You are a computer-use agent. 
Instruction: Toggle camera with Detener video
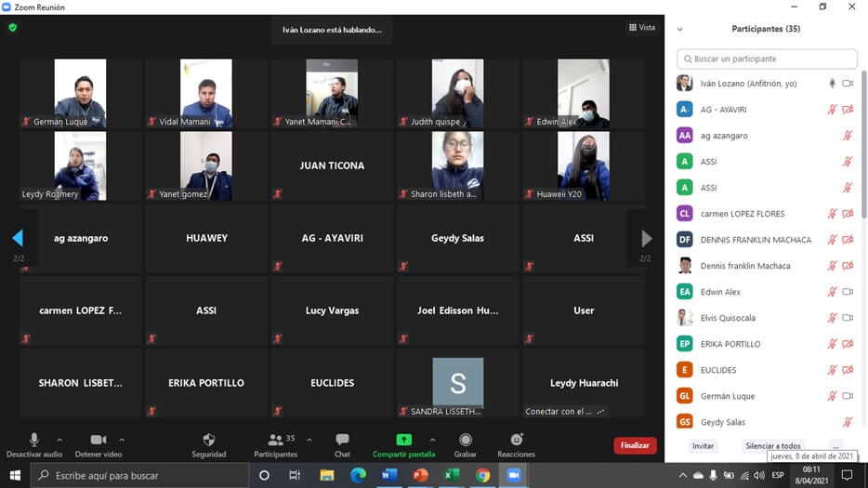pos(98,440)
